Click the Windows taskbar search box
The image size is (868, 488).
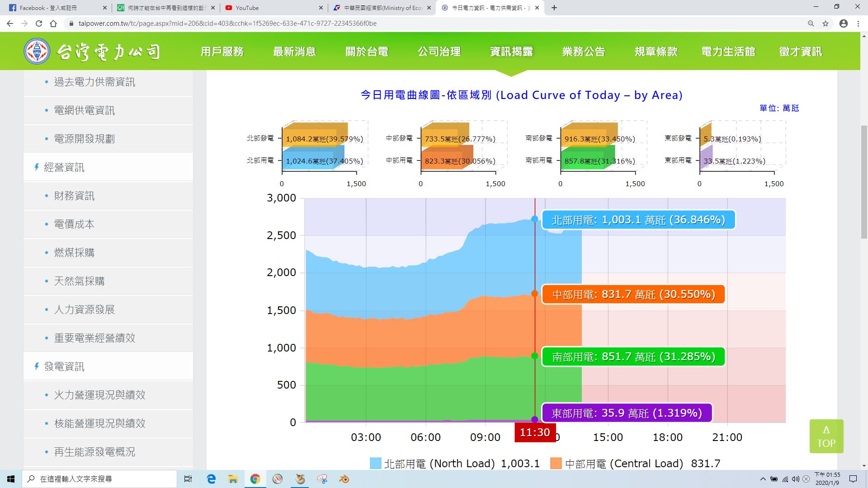point(100,479)
